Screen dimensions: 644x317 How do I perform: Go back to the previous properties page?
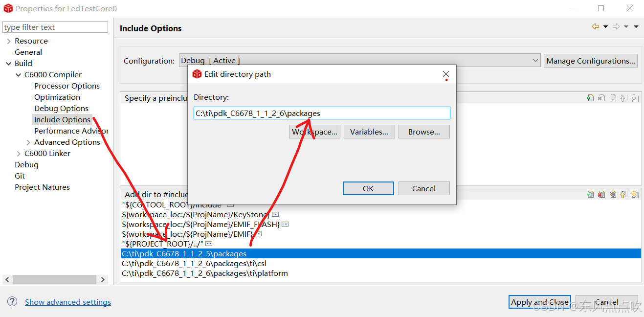[x=595, y=27]
